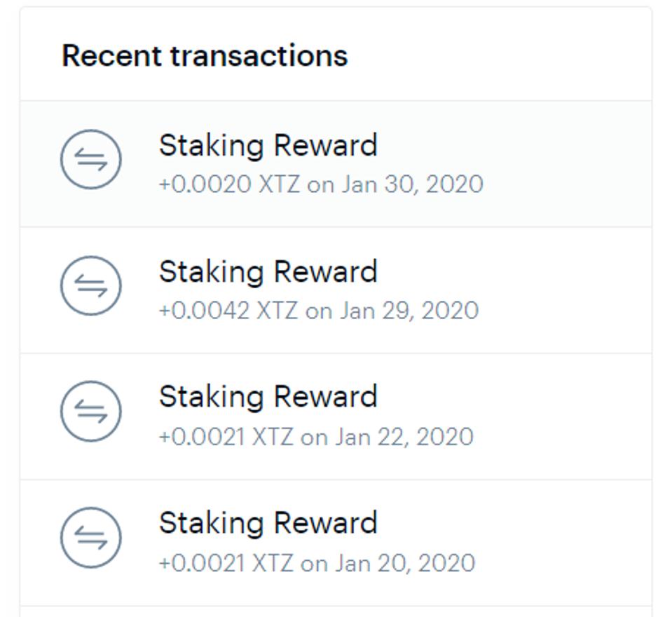Click the Recent transactions heading

pos(205,56)
